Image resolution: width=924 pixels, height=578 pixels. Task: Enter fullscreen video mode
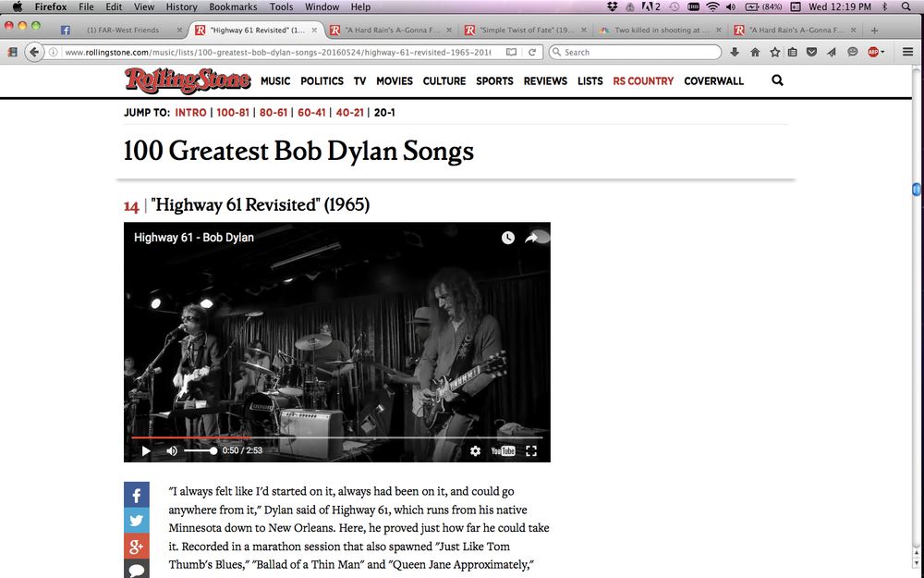[531, 451]
